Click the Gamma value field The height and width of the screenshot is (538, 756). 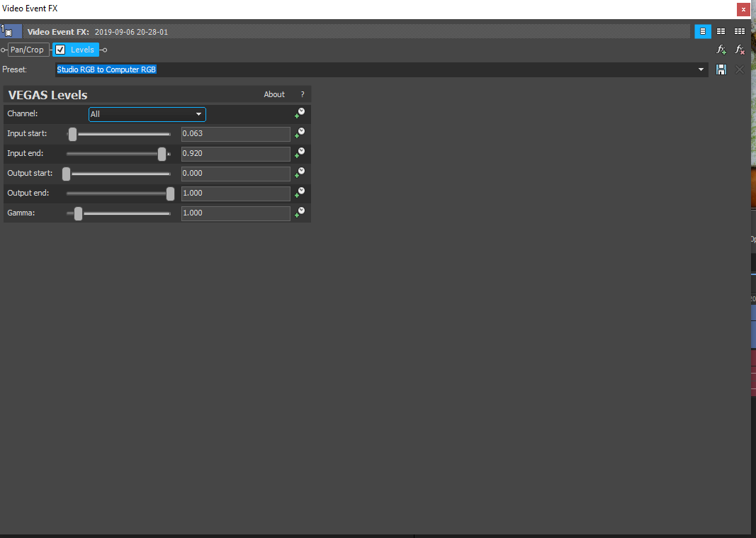236,213
